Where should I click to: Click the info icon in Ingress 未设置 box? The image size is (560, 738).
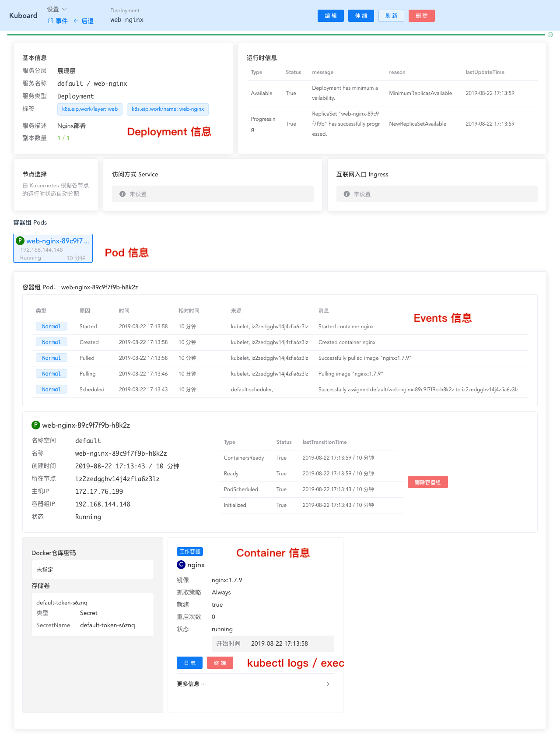pyautogui.click(x=346, y=194)
